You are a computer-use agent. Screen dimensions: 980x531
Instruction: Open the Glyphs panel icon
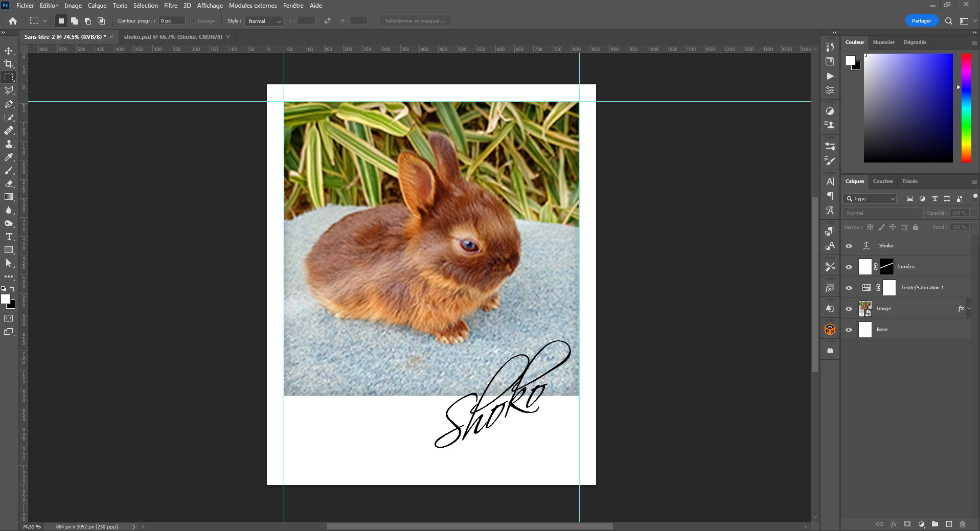[830, 210]
